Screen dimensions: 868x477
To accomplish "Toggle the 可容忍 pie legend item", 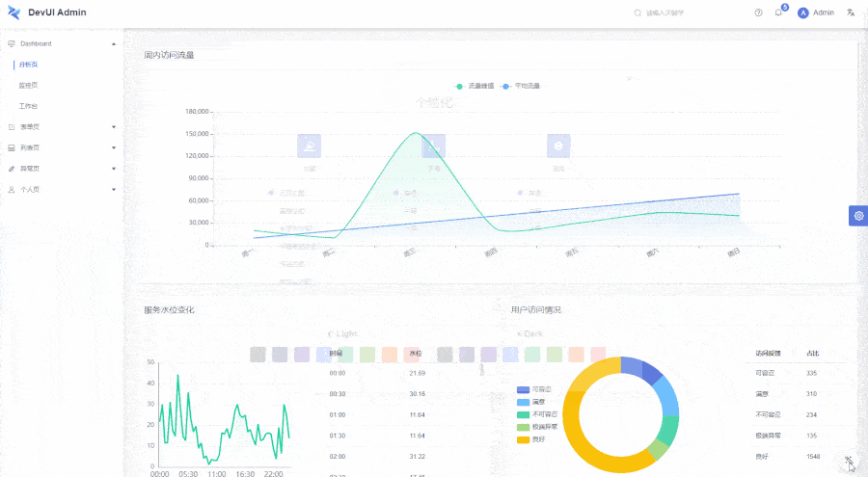I will click(x=534, y=389).
